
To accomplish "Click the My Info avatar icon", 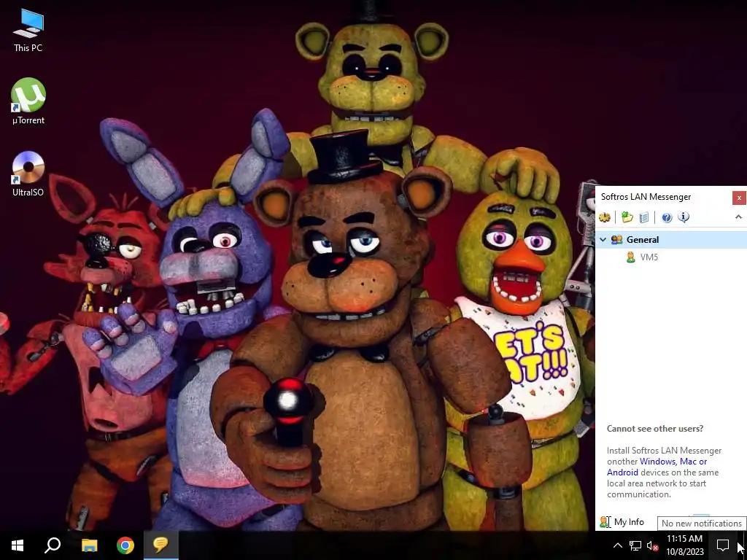I will (x=605, y=522).
